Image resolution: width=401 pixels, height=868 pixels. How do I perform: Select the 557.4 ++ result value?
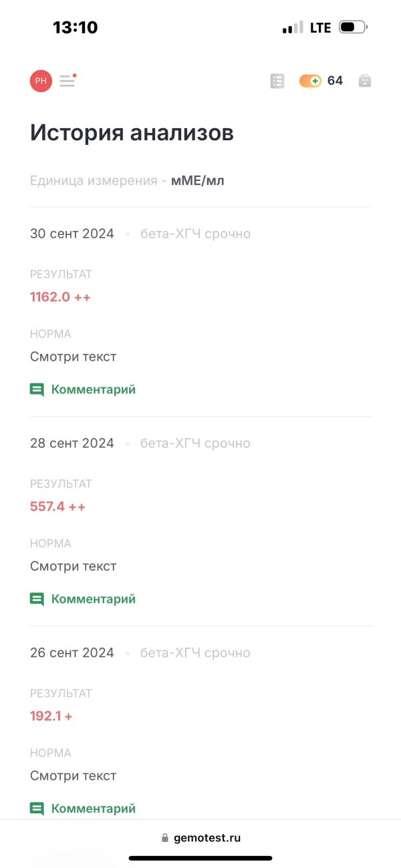coord(57,507)
